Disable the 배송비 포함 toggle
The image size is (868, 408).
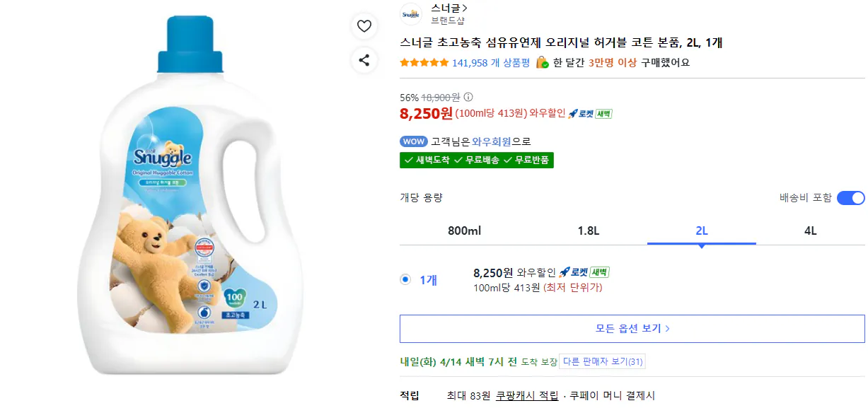[x=851, y=198]
